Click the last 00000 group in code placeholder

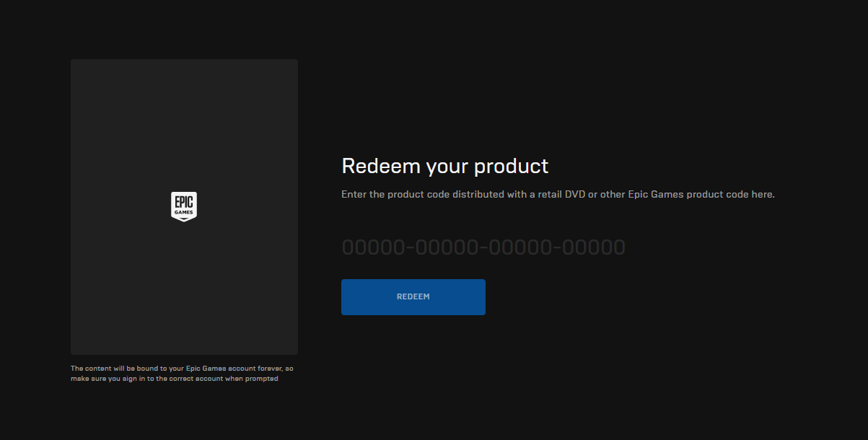[x=593, y=247]
